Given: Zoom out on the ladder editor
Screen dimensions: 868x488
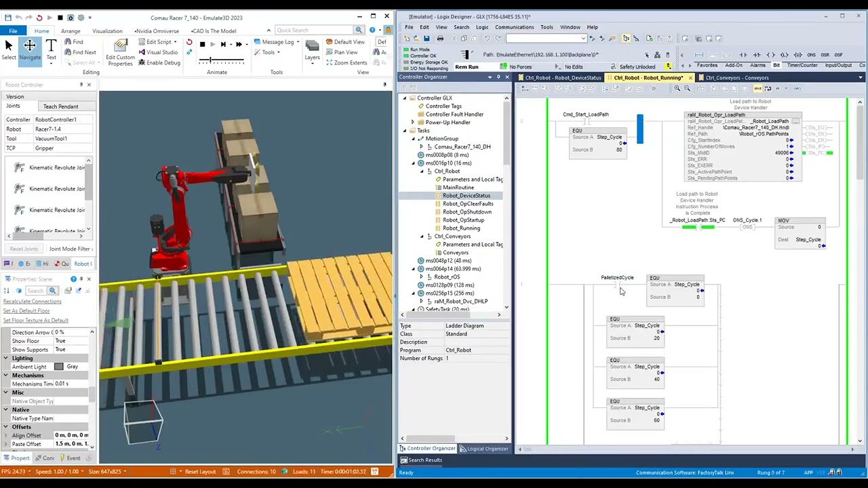Looking at the screenshot, I should click(x=687, y=89).
